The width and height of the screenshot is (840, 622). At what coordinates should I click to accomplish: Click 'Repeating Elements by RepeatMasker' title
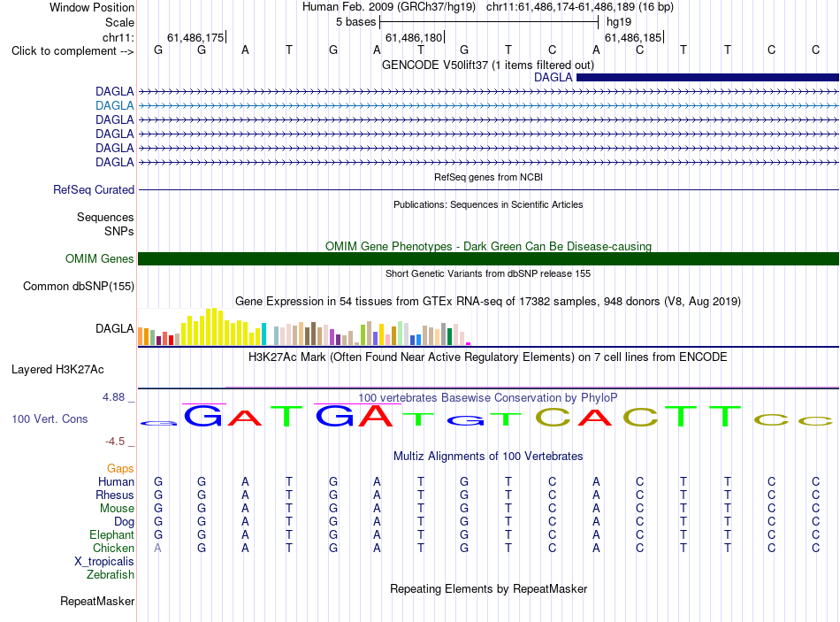(489, 589)
